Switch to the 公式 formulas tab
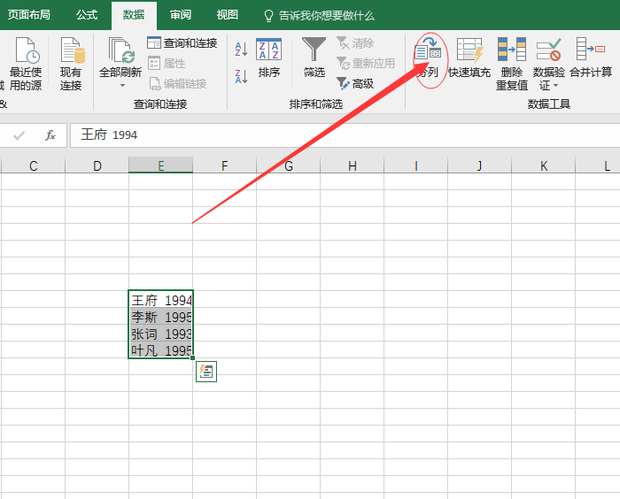Screen dimensions: 620x499 [87, 15]
